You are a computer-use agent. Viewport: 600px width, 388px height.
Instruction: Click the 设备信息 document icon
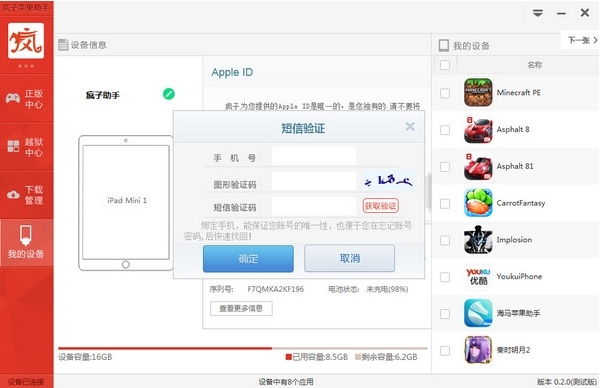(x=63, y=45)
